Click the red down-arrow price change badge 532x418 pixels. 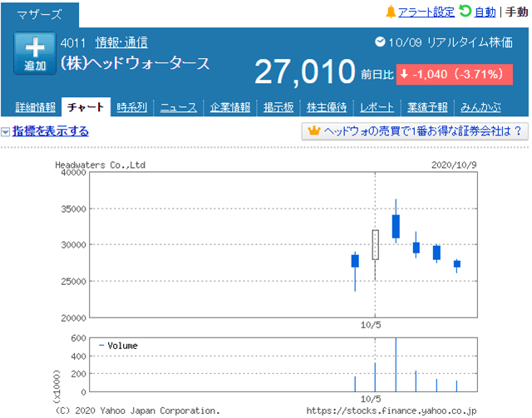tap(455, 74)
